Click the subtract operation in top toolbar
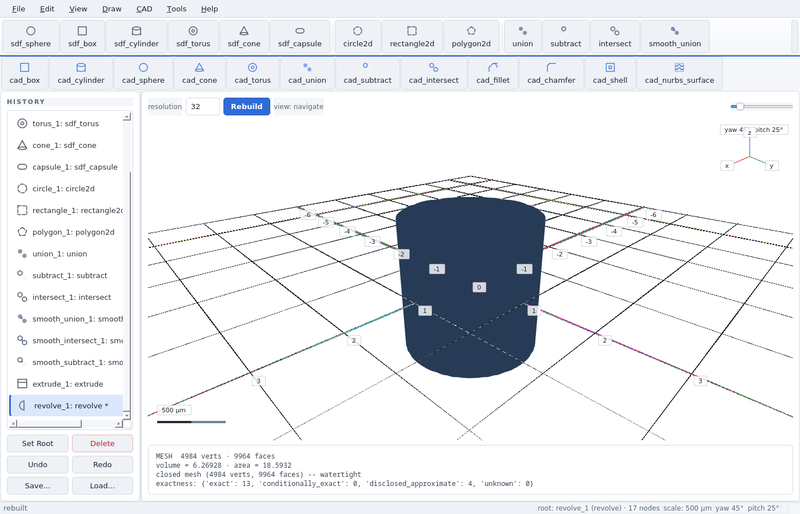Screen dimensions: 800x514 pos(565,37)
